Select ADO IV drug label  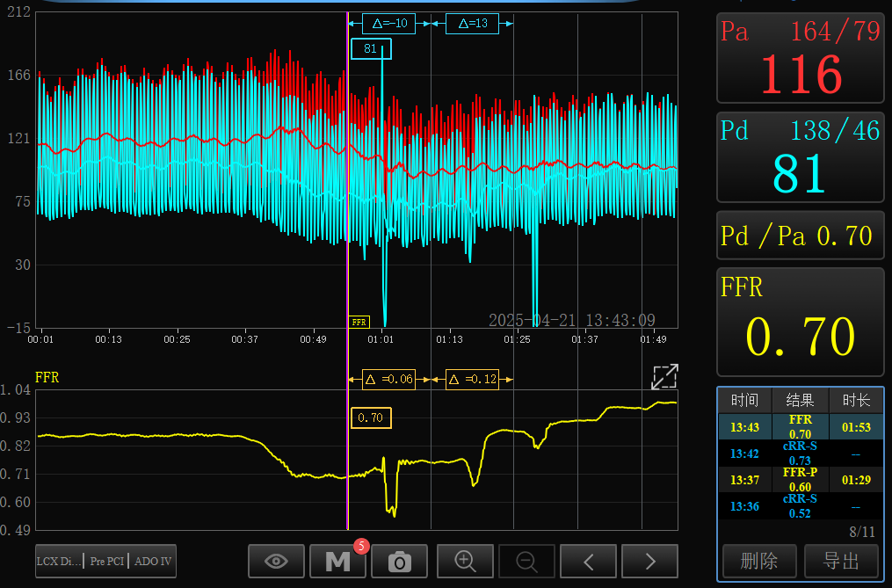(153, 562)
